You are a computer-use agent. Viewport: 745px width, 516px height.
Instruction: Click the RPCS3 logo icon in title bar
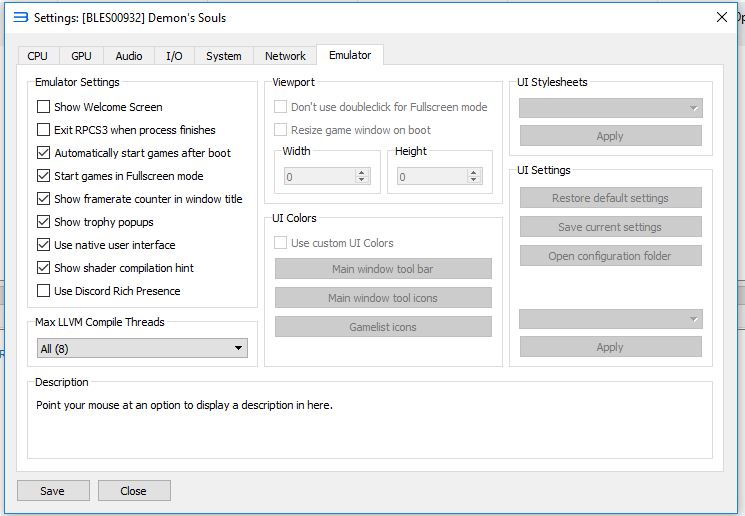click(20, 16)
